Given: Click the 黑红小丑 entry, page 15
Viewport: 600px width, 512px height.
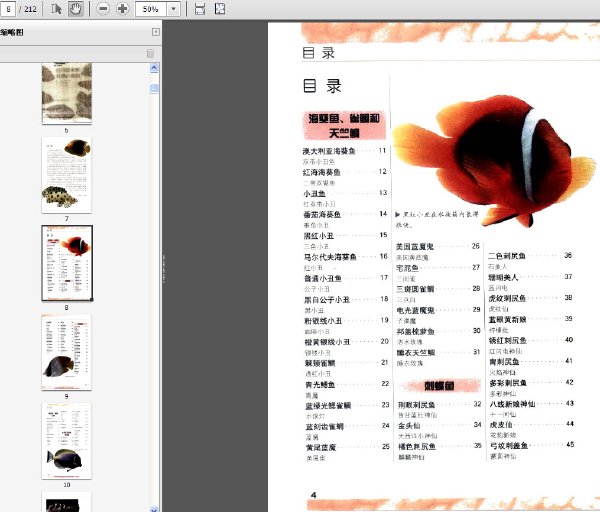Looking at the screenshot, I should (x=346, y=236).
